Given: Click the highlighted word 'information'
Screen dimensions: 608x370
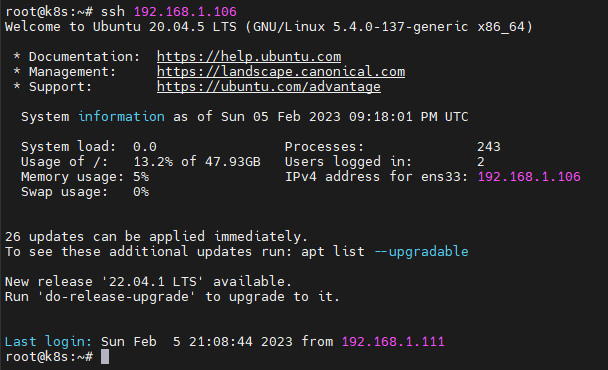Looking at the screenshot, I should click(x=121, y=117).
